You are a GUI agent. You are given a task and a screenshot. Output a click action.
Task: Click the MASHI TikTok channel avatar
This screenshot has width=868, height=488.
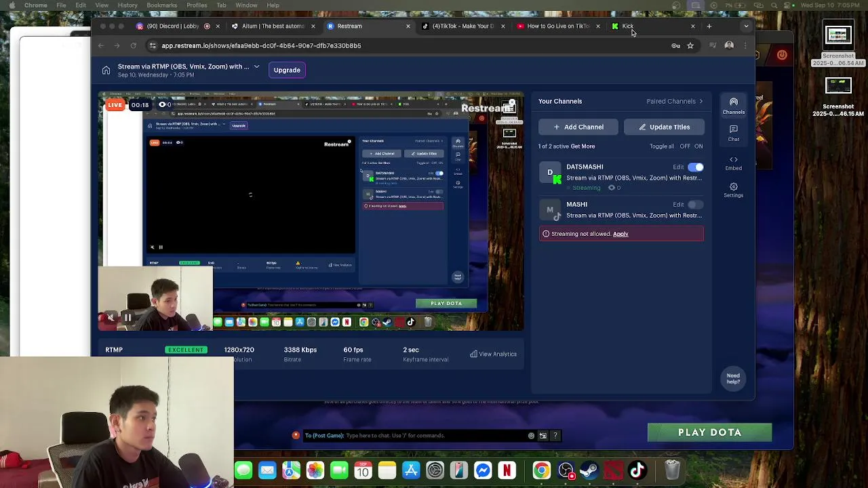[550, 210]
